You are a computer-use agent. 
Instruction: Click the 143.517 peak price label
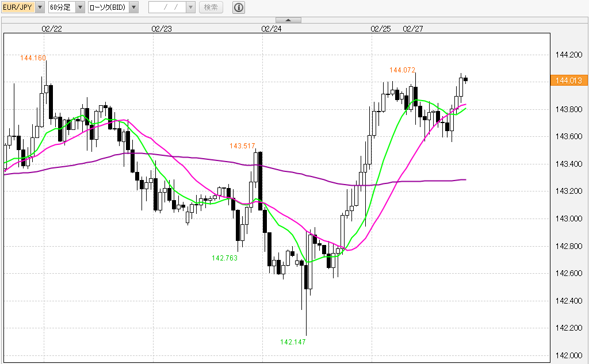(x=242, y=146)
